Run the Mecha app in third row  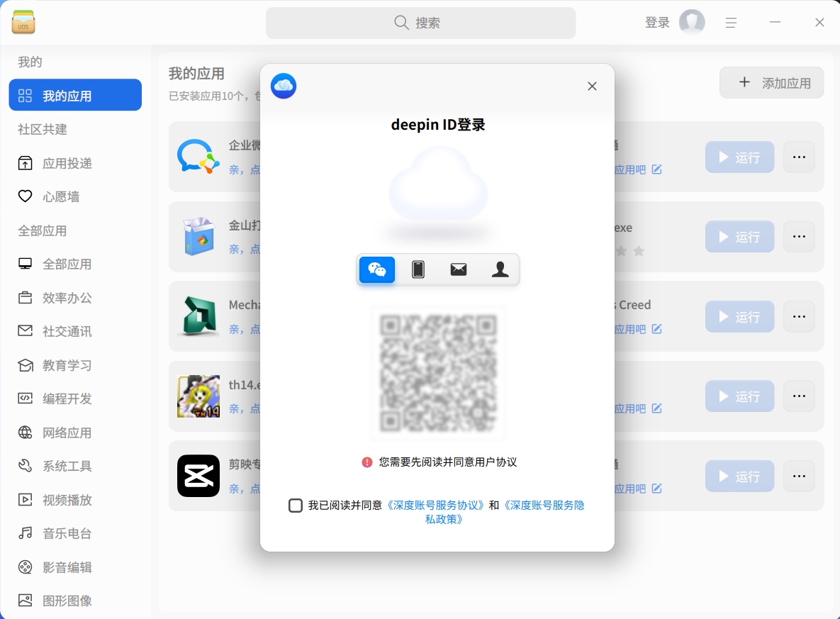(x=739, y=316)
